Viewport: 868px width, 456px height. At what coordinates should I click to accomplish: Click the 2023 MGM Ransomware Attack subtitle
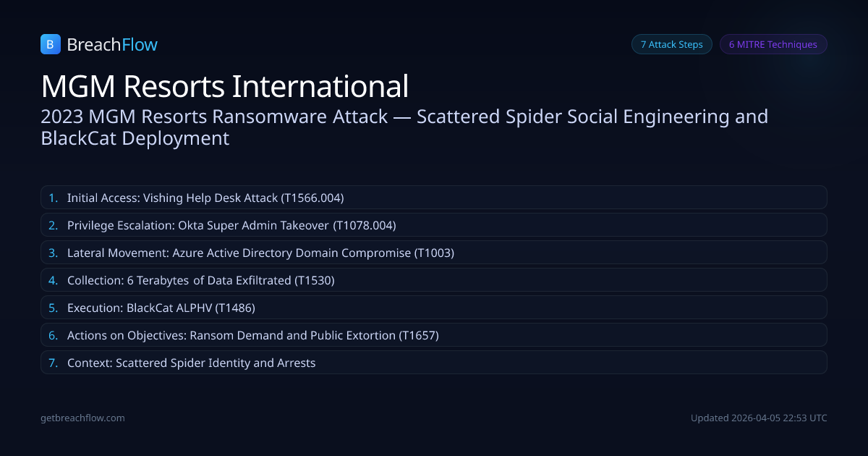(x=404, y=127)
